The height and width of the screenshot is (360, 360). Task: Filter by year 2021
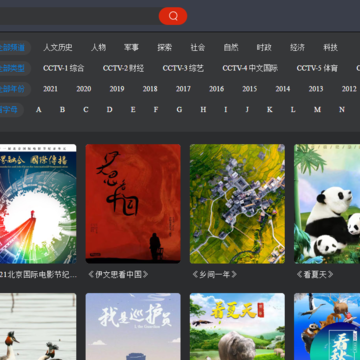(x=50, y=89)
